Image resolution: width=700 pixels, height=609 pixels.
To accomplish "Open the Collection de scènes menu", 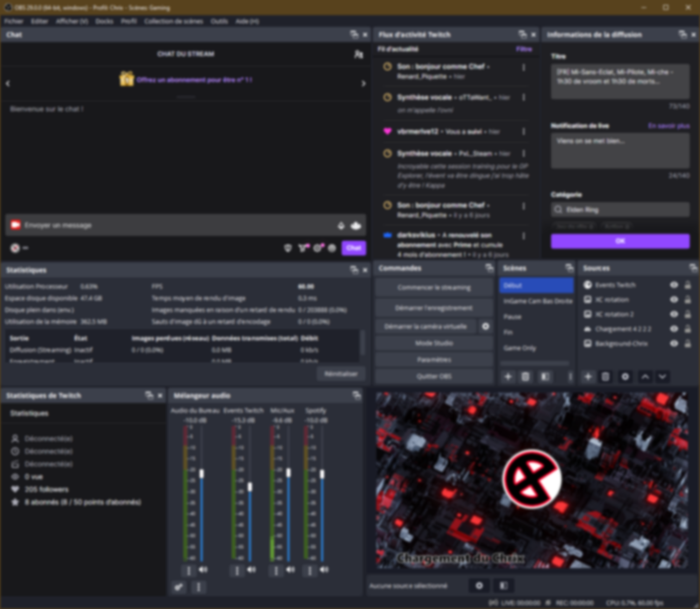I will 173,21.
